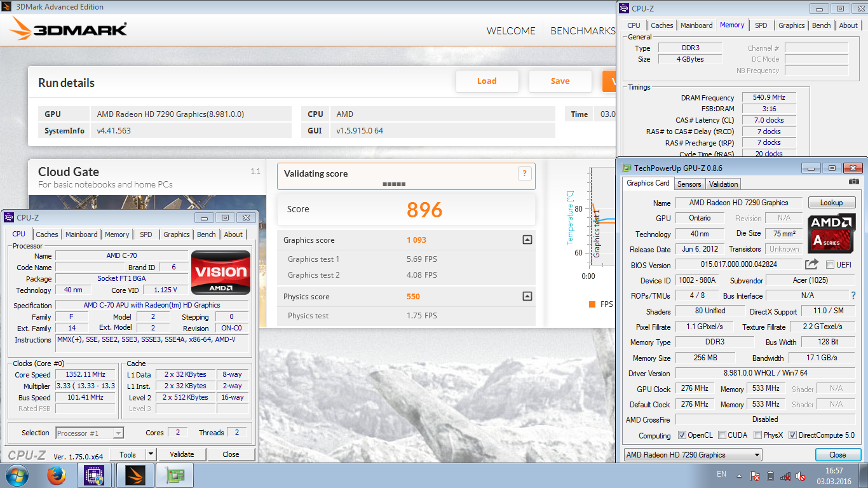This screenshot has width=868, height=488.
Task: Click the question mark help icon beside Validating score
Action: [x=525, y=173]
